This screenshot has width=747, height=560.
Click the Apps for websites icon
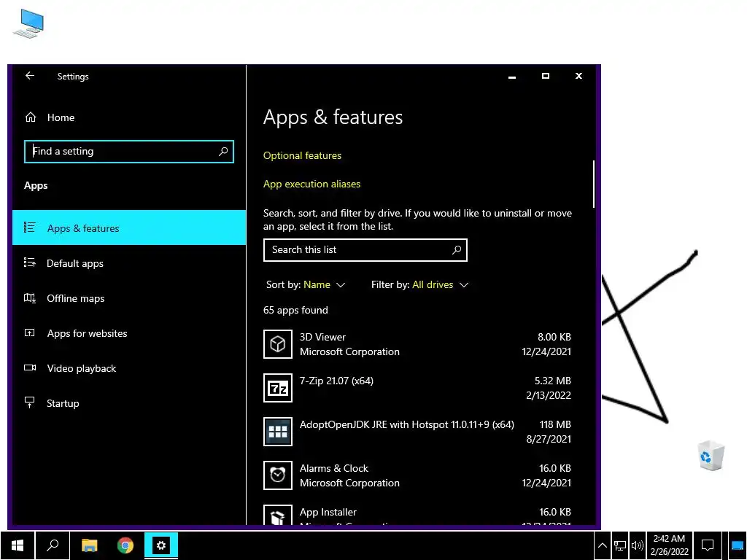29,332
